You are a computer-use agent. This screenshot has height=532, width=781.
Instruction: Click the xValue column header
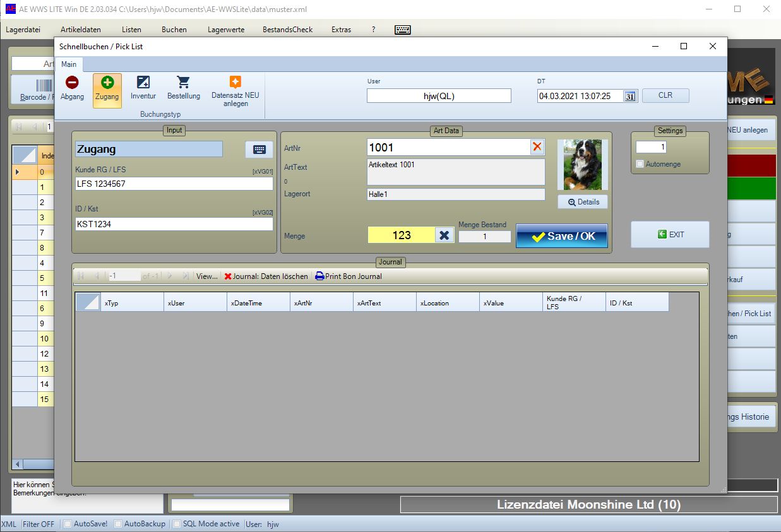click(511, 303)
